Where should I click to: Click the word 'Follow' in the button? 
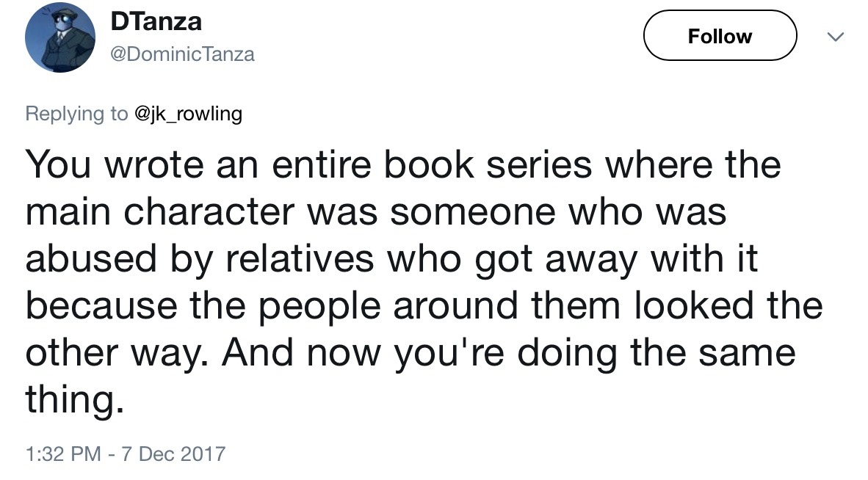coord(720,36)
